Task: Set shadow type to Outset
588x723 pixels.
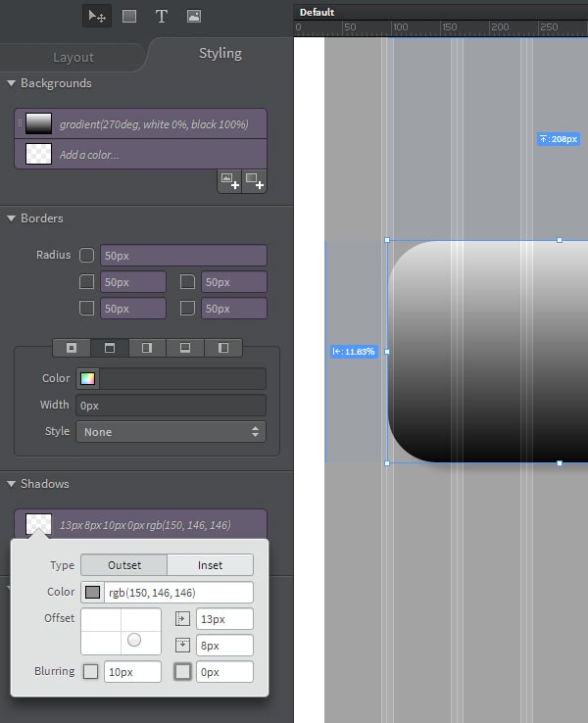Action: 124,565
